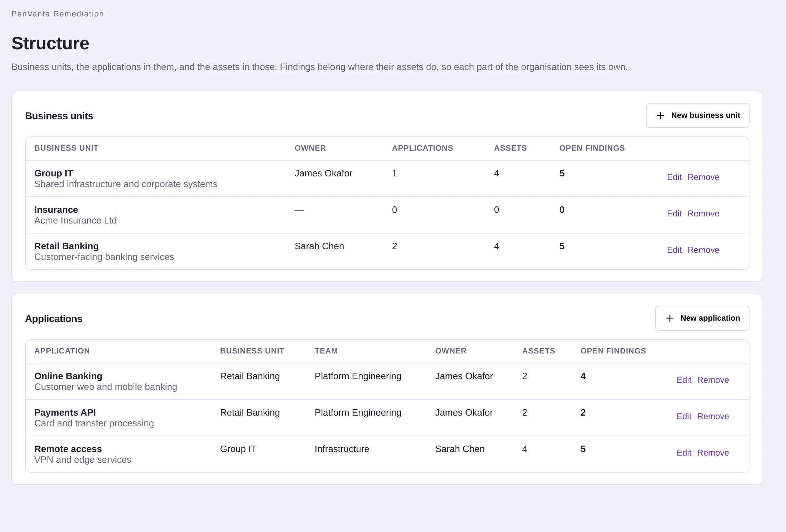Edit the Payments API application
This screenshot has width=786, height=532.
click(684, 416)
